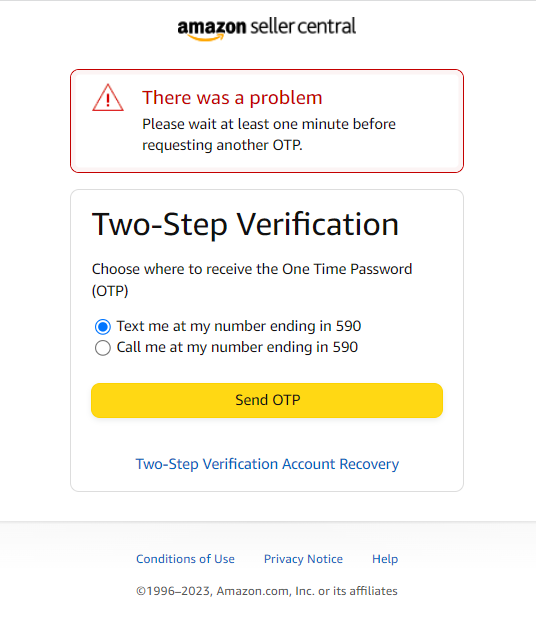Screen dimensions: 536x632
Task: Open the Conditions of Use link
Action: tap(185, 559)
